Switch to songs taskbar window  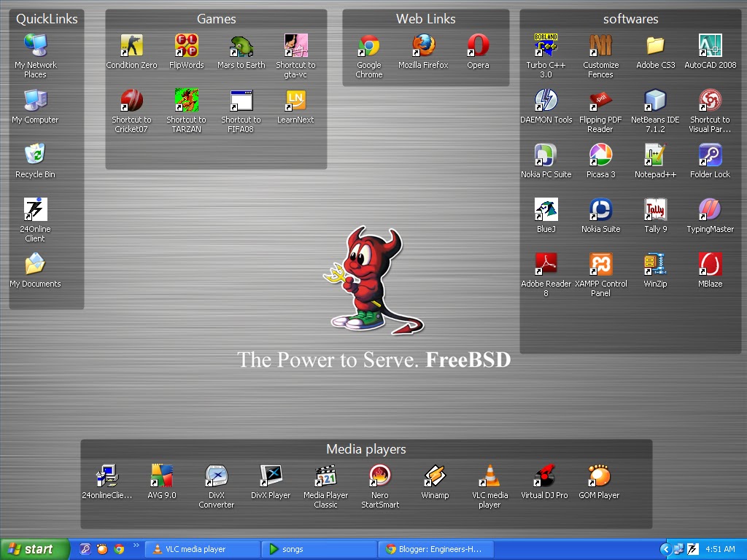pos(320,550)
